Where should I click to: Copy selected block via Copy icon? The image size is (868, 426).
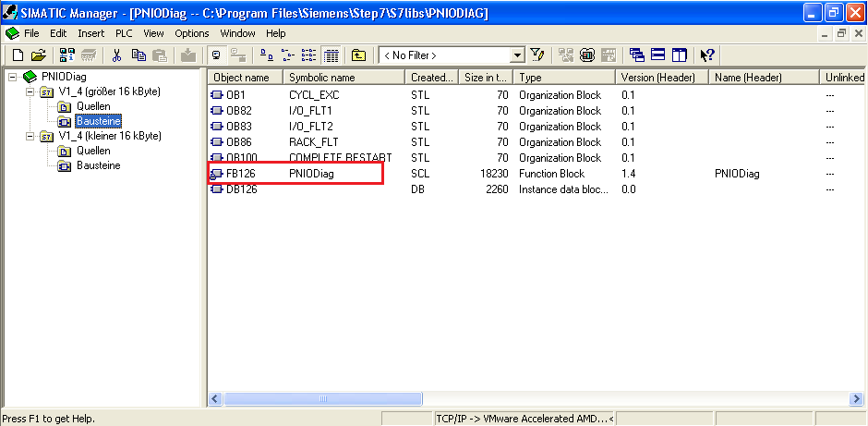[x=139, y=55]
